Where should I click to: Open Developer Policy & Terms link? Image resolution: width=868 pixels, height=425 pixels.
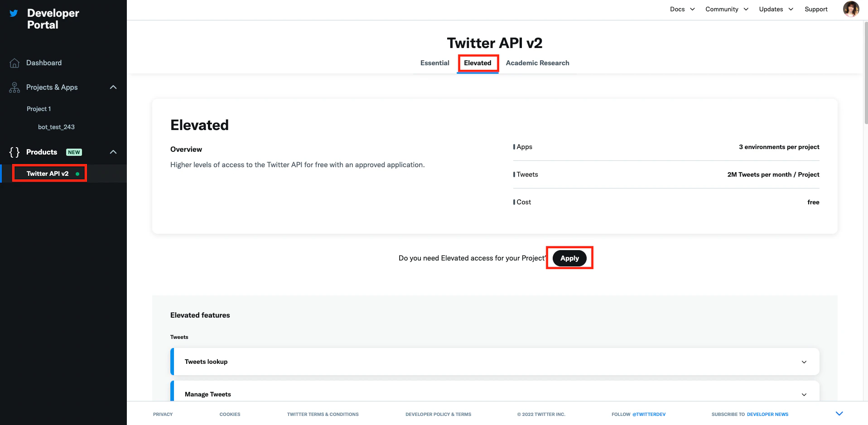[438, 414]
